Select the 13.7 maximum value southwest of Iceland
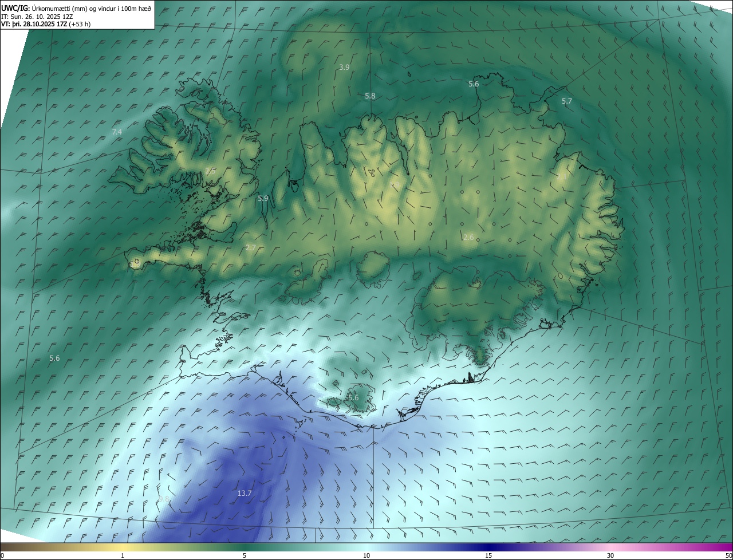733x560 pixels. coord(245,493)
